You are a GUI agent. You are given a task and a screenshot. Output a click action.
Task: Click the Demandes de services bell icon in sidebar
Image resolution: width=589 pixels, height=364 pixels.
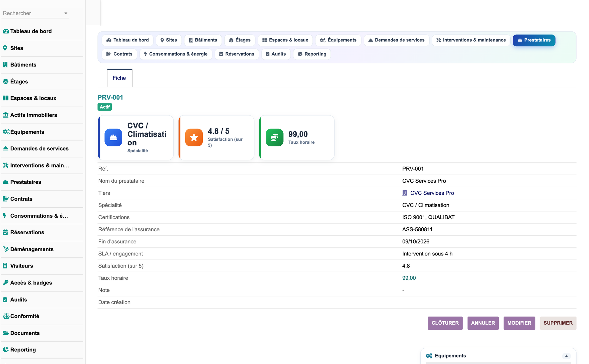(6, 148)
